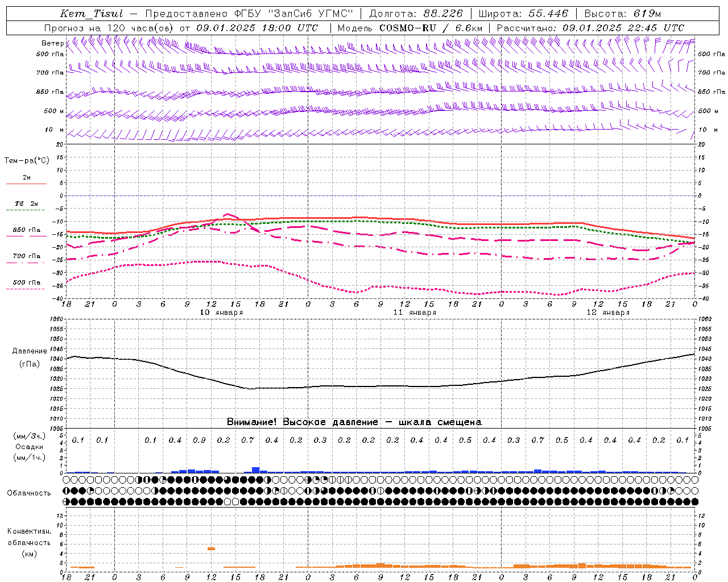
Task: Click the Ветер panel label
Action: [x=52, y=43]
